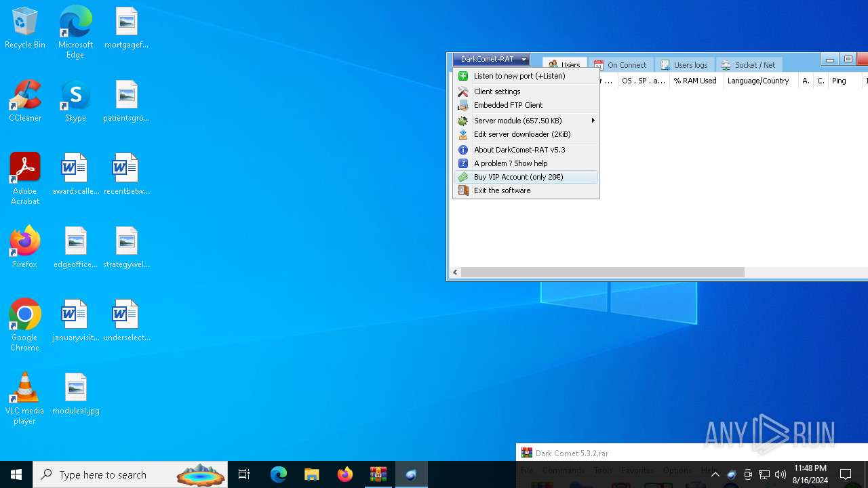Open notification center on taskbar
Viewport: 868px width, 488px height.
(x=846, y=474)
